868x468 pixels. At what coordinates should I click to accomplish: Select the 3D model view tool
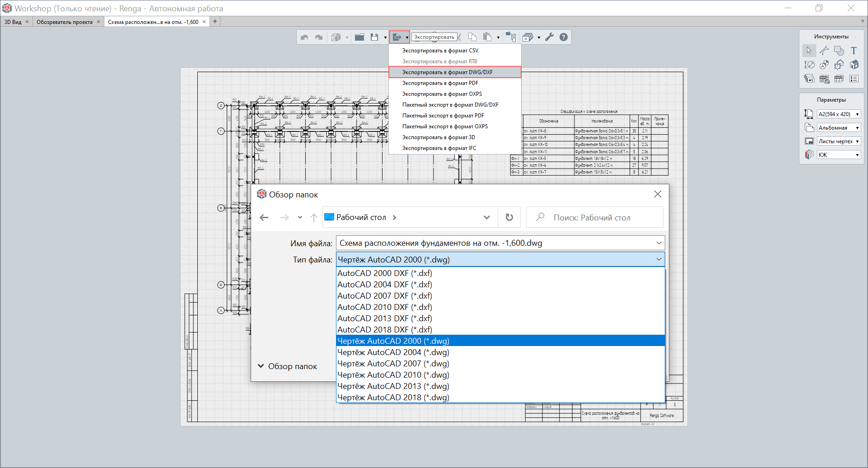[x=854, y=65]
